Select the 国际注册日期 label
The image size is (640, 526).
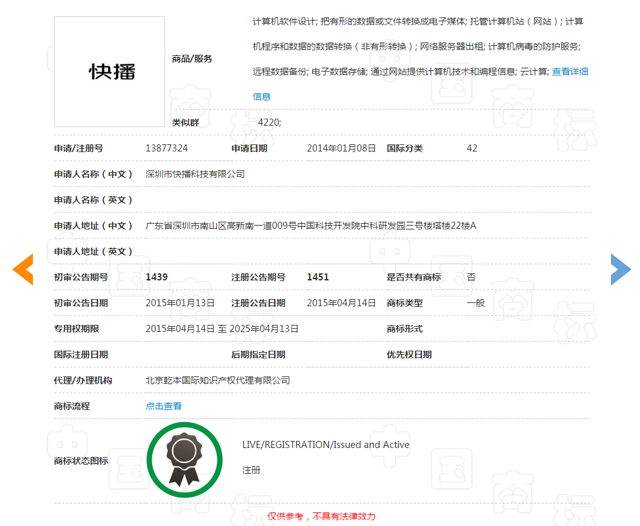tap(81, 355)
